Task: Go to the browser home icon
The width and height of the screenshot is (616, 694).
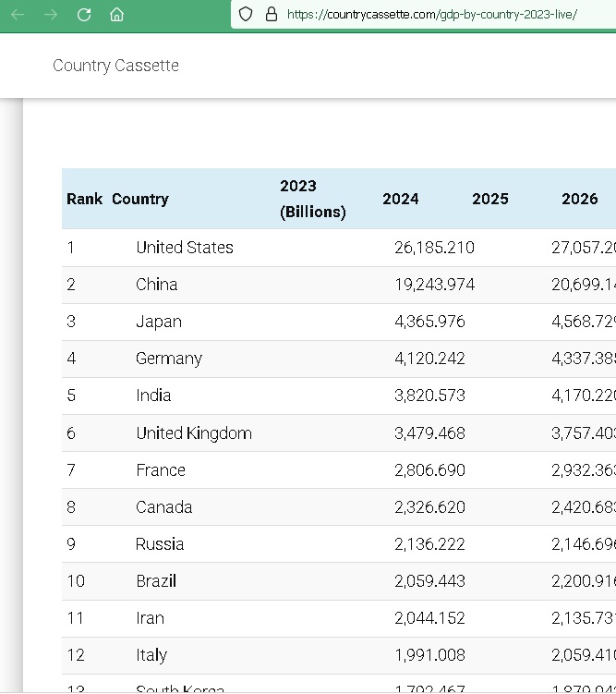Action: click(x=116, y=15)
